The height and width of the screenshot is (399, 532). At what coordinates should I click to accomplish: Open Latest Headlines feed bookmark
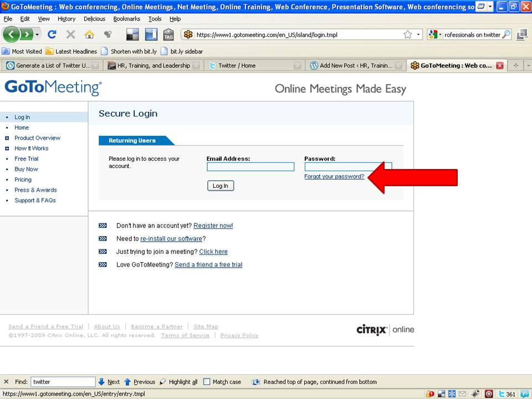(x=71, y=51)
